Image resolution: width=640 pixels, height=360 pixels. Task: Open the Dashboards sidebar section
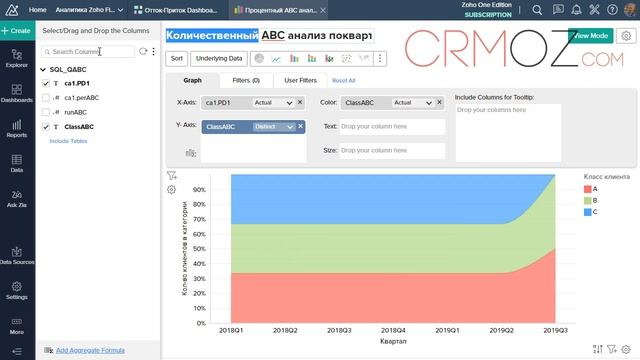pos(17,93)
